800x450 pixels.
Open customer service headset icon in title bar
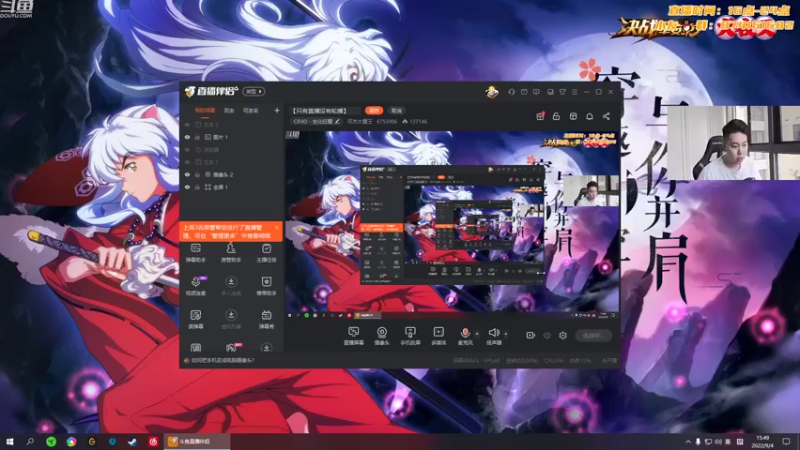[512, 92]
